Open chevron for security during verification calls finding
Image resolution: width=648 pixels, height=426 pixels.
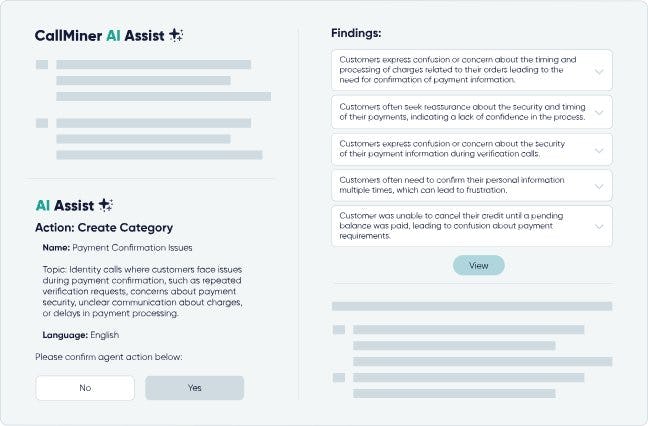pyautogui.click(x=598, y=150)
